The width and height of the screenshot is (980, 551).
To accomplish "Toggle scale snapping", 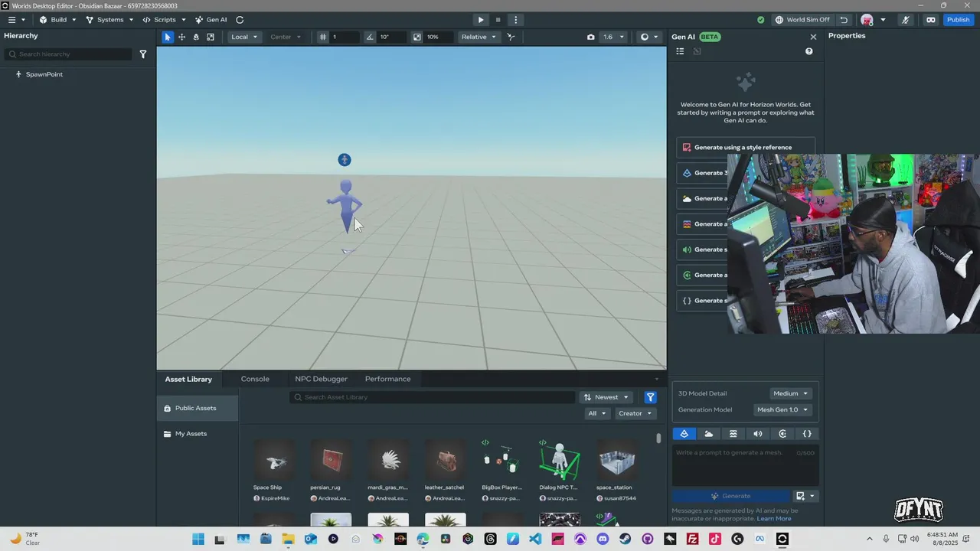I will [416, 37].
